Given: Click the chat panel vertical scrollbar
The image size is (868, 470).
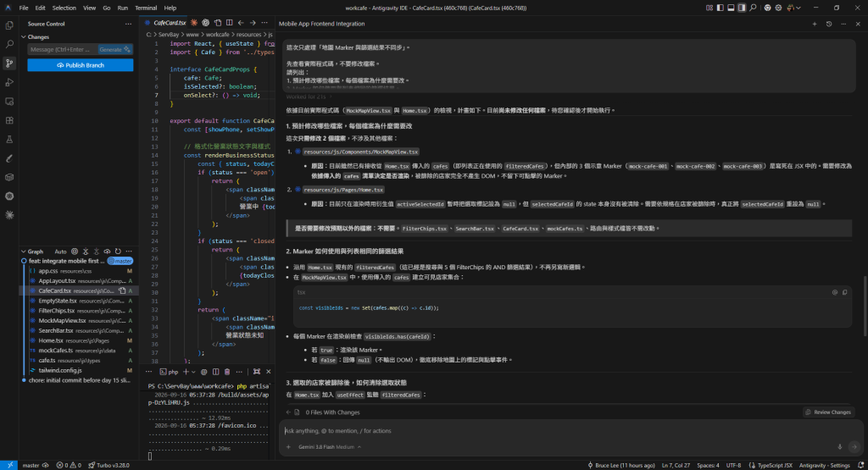Looking at the screenshot, I should [x=865, y=304].
